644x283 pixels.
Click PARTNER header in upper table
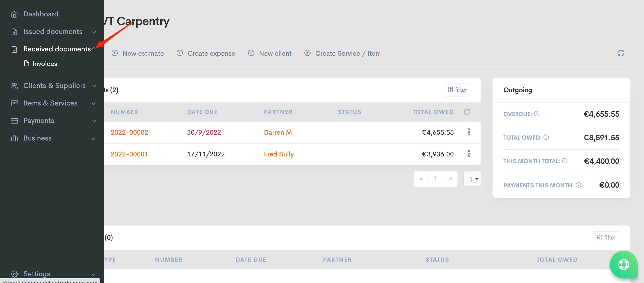[x=278, y=112]
